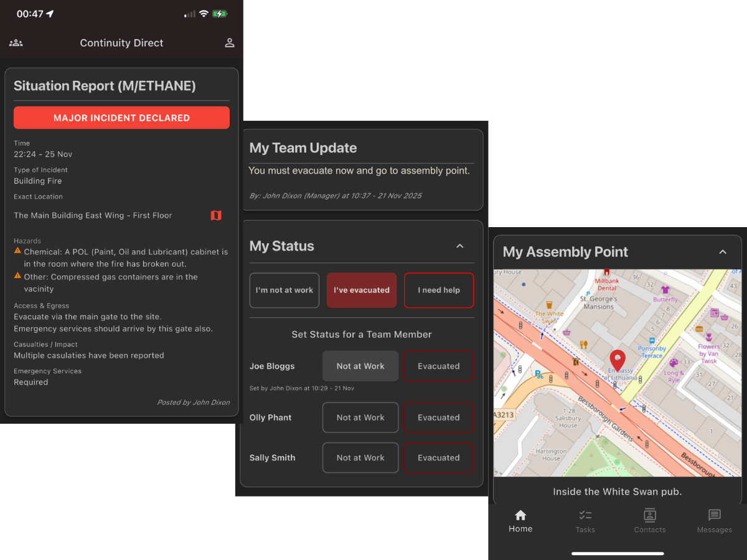The image size is (747, 560).
Task: Collapse the My Status section
Action: pyautogui.click(x=459, y=246)
